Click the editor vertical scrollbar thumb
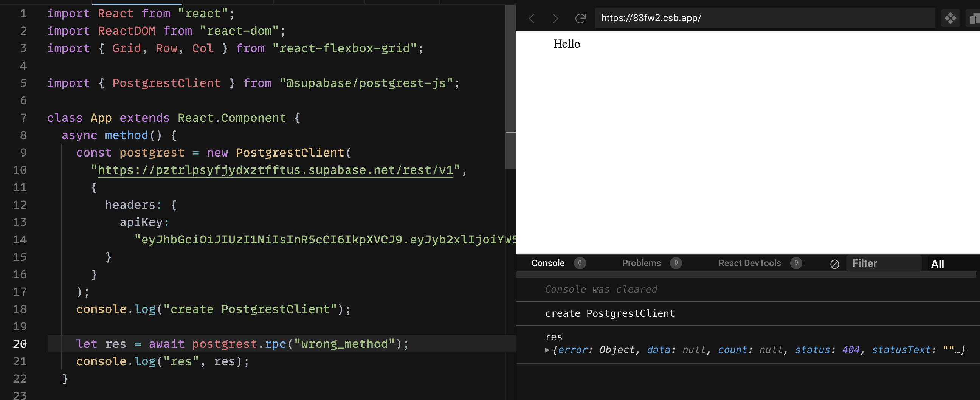Screen dimensions: 980x400 pyautogui.click(x=510, y=88)
